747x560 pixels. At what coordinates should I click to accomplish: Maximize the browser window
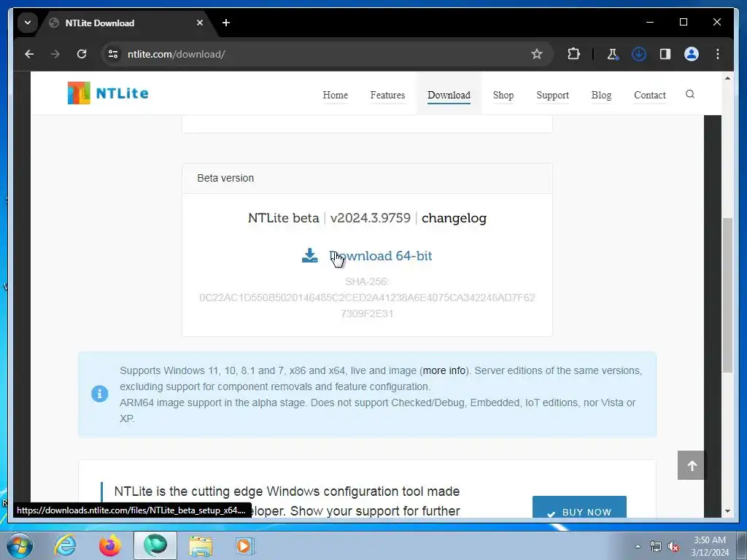pos(683,22)
